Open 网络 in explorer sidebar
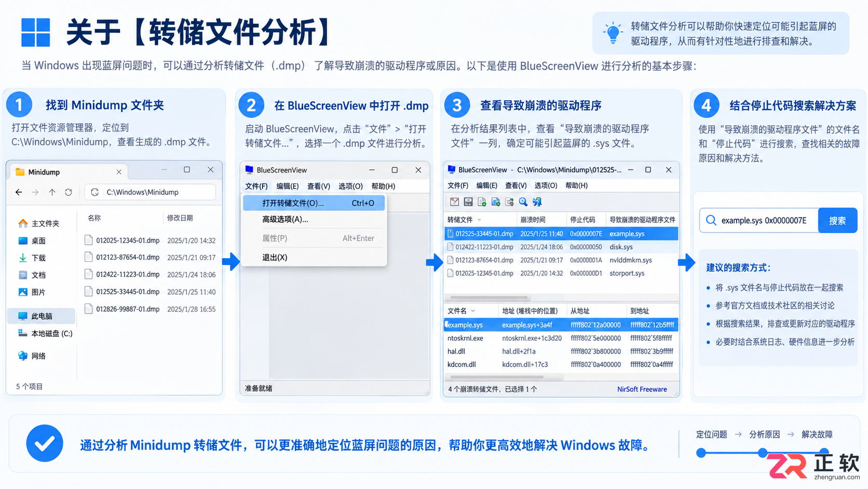Image resolution: width=868 pixels, height=489 pixels. (x=32, y=356)
